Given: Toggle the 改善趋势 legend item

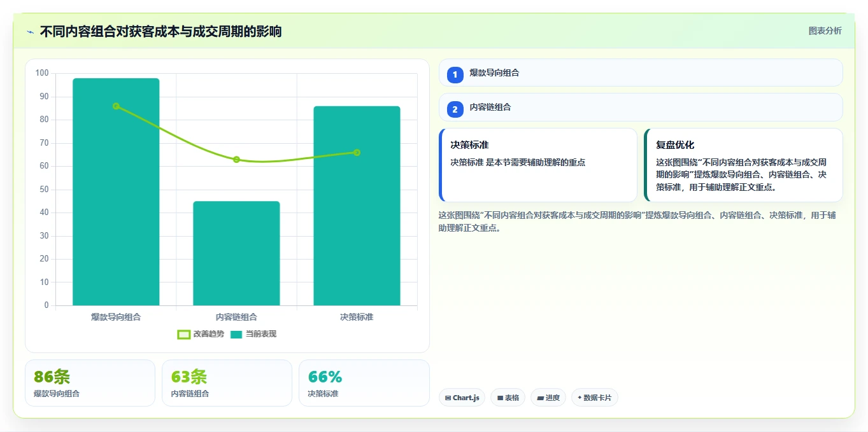Looking at the screenshot, I should [201, 334].
